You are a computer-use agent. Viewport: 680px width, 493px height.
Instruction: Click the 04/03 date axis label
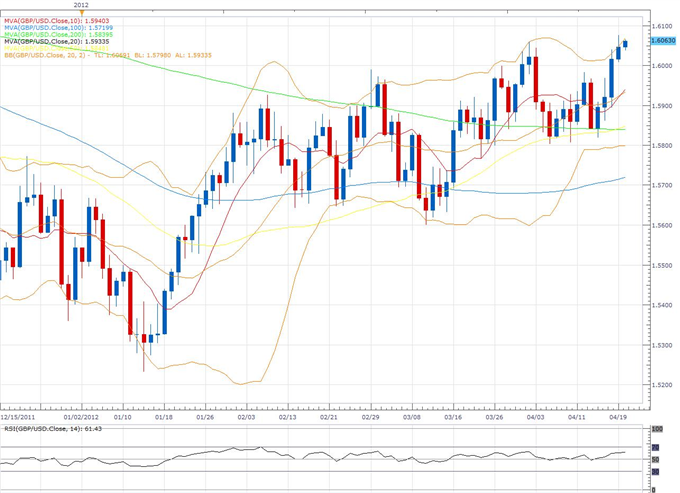click(535, 417)
